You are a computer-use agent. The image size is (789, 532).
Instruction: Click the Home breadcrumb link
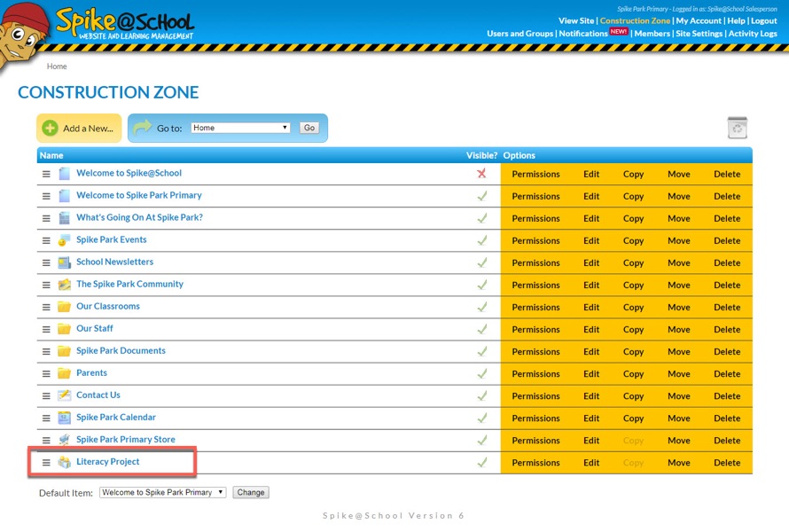pyautogui.click(x=57, y=66)
